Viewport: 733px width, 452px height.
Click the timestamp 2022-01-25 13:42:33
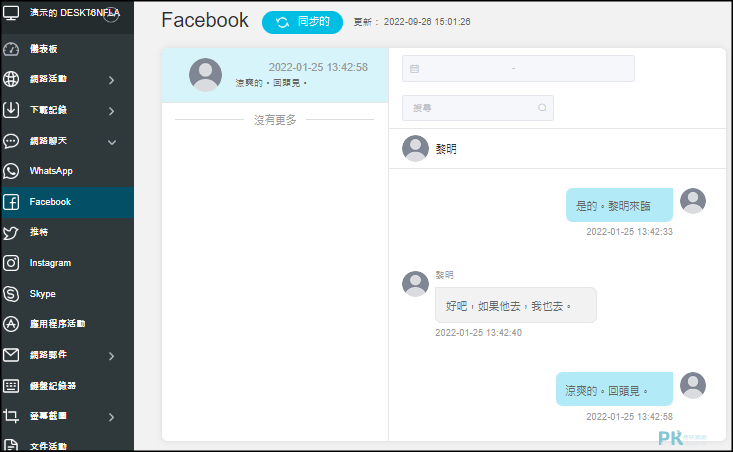pos(629,232)
